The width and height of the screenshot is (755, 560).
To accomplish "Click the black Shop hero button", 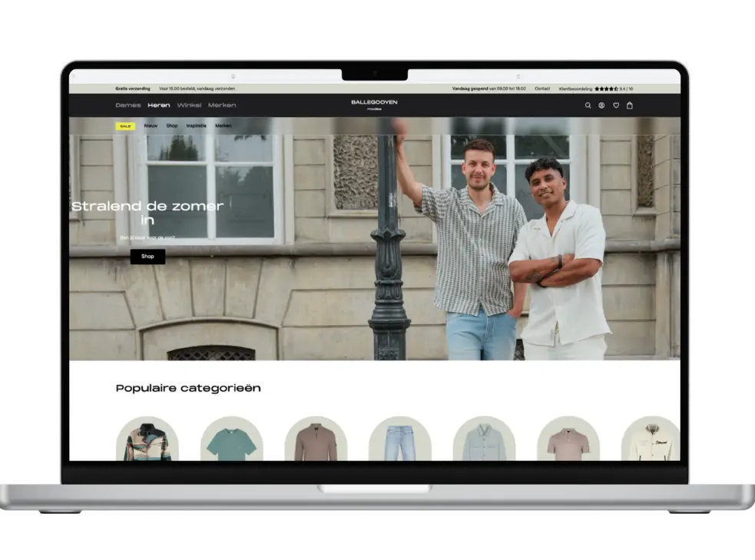I will pyautogui.click(x=147, y=257).
